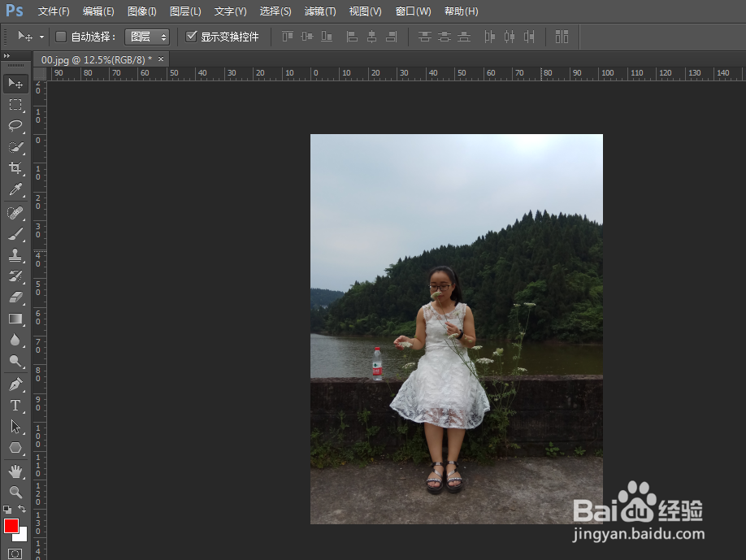Select the Move tool in the toolbox
746x560 pixels.
[15, 84]
